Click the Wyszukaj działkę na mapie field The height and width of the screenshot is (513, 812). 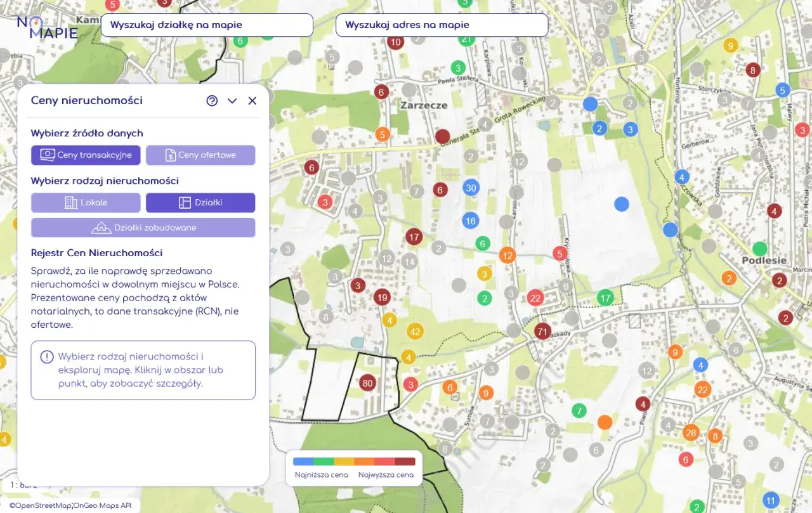tap(207, 25)
